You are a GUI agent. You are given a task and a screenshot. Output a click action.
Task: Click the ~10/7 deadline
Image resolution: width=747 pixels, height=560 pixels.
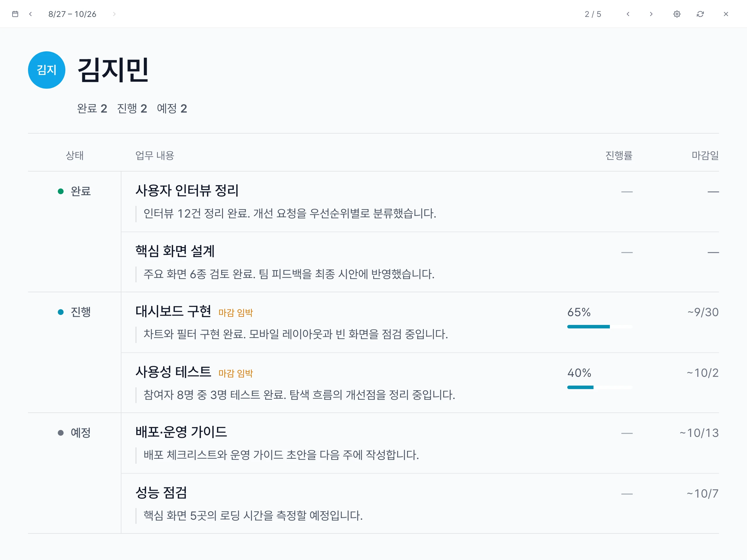tap(702, 494)
